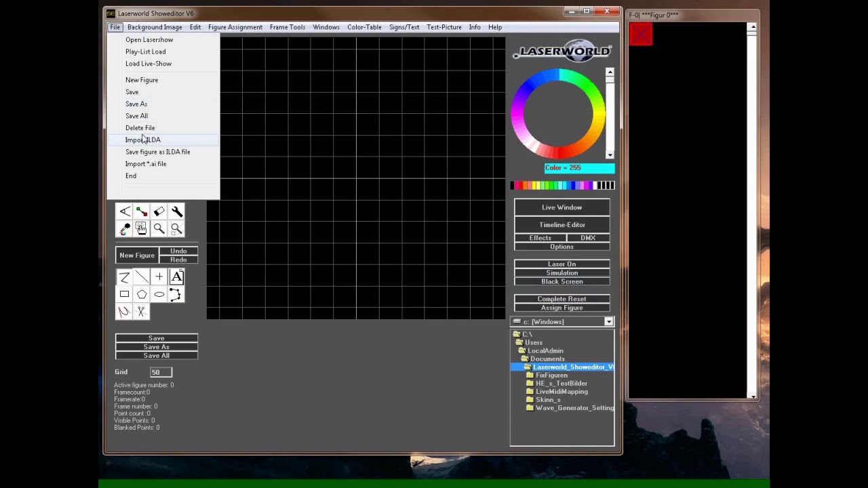Open the drive selector dropdown
The image size is (868, 488).
pyautogui.click(x=608, y=322)
